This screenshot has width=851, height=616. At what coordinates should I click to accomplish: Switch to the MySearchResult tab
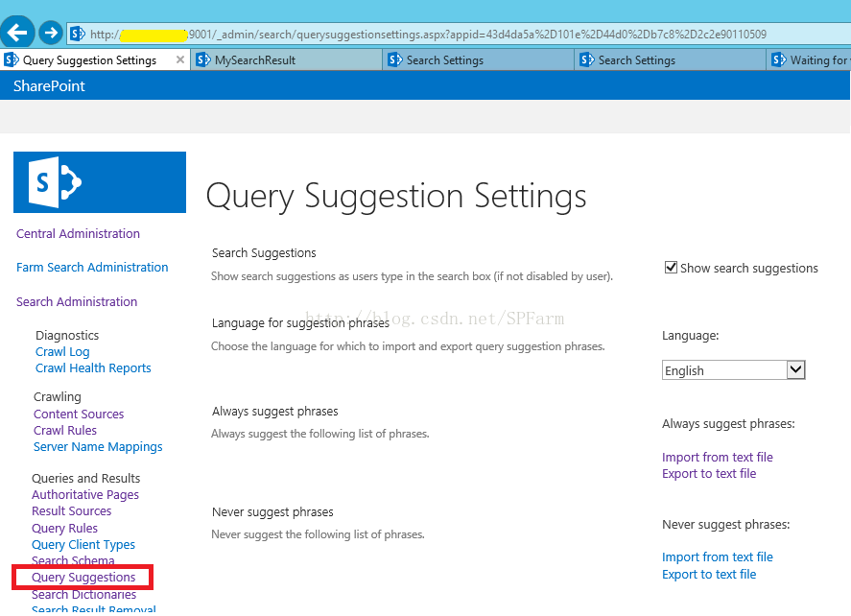pos(287,60)
